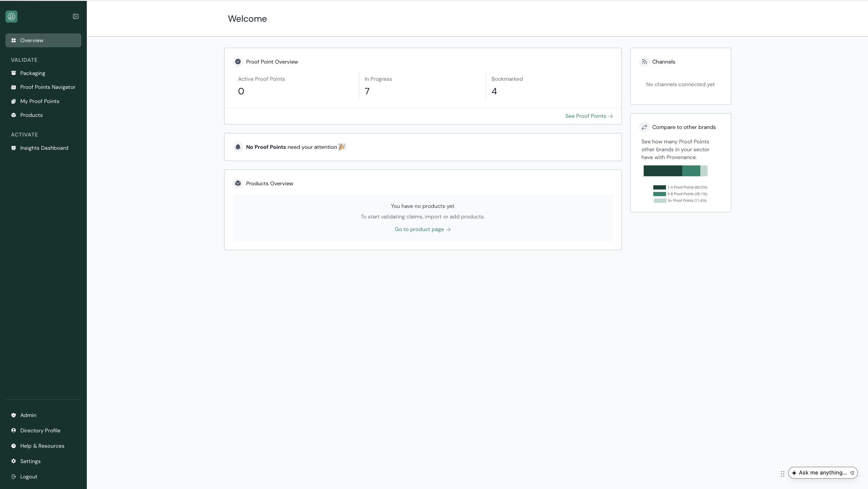
Task: Collapse the sidebar with the panel icon
Action: coord(76,17)
